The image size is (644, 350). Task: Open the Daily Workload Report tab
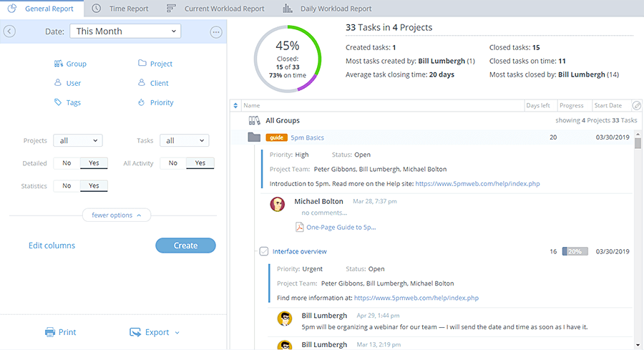point(326,9)
